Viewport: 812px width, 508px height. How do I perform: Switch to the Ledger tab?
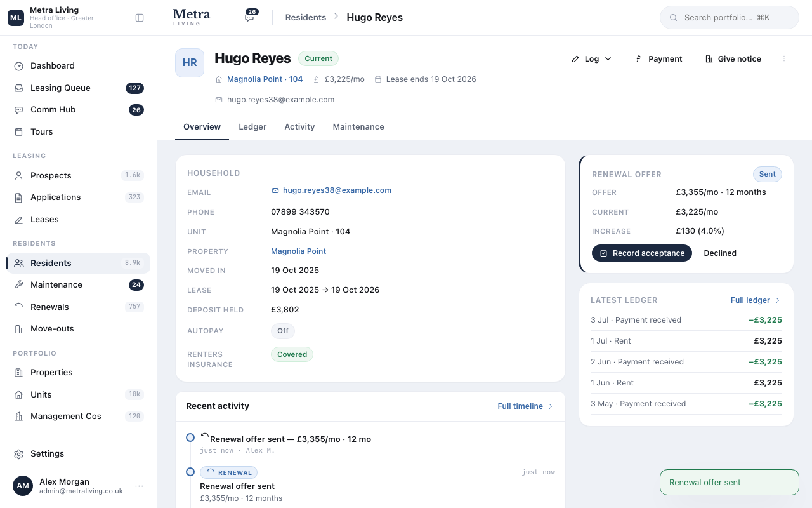pos(252,127)
